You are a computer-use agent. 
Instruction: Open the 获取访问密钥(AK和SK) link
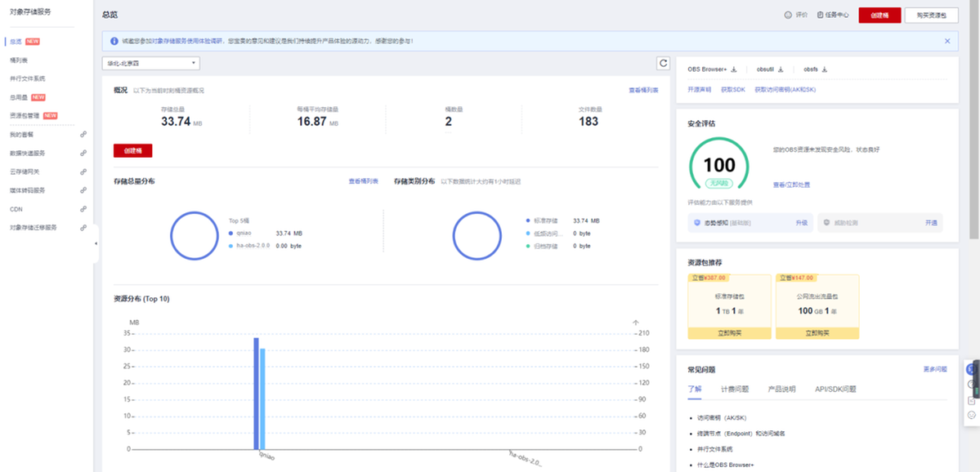tap(785, 90)
